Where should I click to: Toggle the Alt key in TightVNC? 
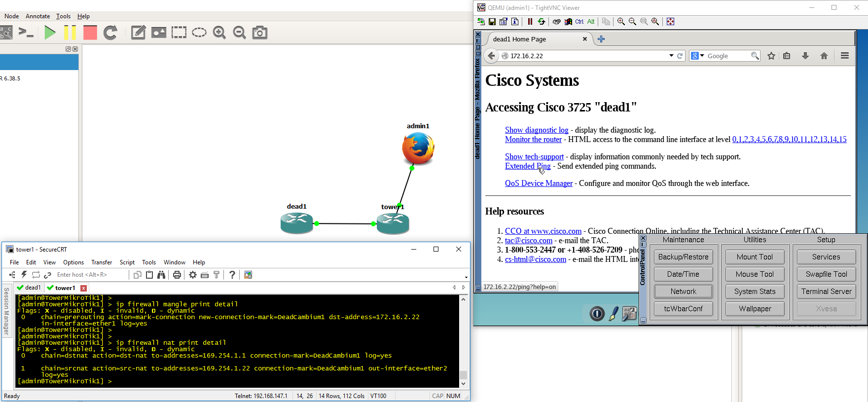(x=591, y=21)
